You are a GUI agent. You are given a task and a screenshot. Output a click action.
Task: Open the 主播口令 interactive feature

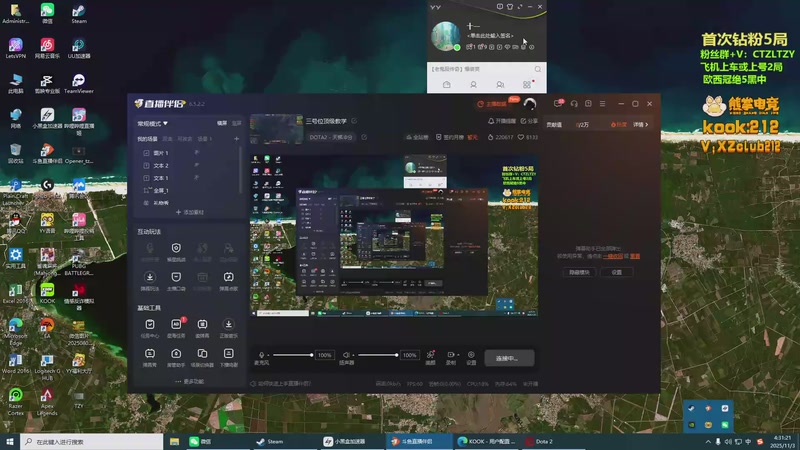pyautogui.click(x=176, y=280)
